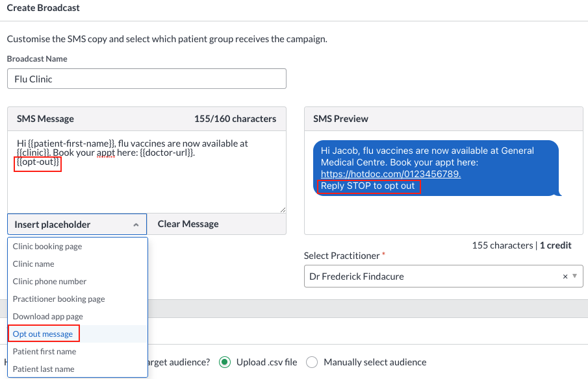Clear Dr Frederick Findacure using the × icon

(565, 276)
